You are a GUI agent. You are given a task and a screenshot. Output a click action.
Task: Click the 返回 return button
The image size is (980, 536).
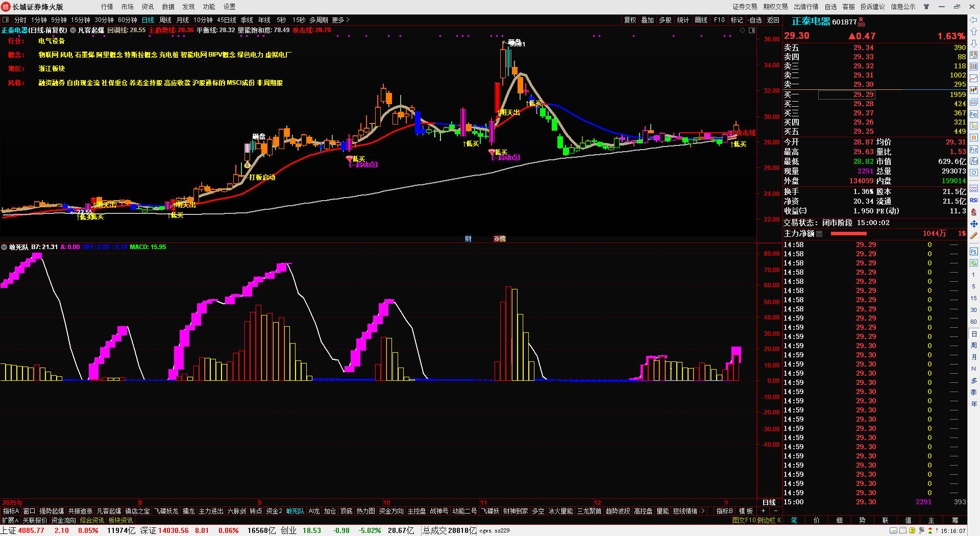click(773, 20)
